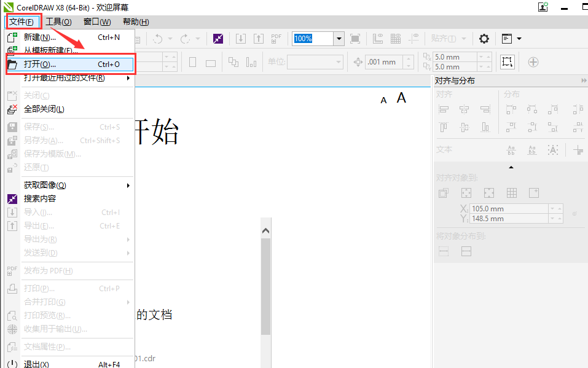Select the full-screen preview icon
This screenshot has height=368, width=588.
pyautogui.click(x=355, y=38)
